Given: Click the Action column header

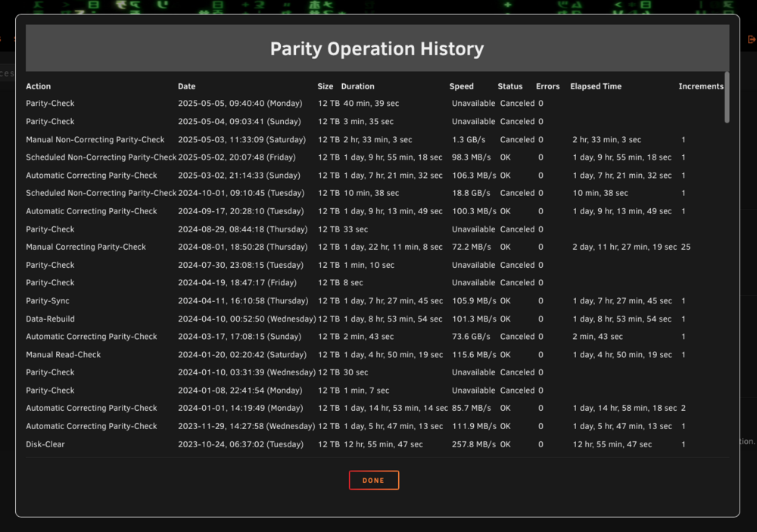Looking at the screenshot, I should pyautogui.click(x=38, y=86).
